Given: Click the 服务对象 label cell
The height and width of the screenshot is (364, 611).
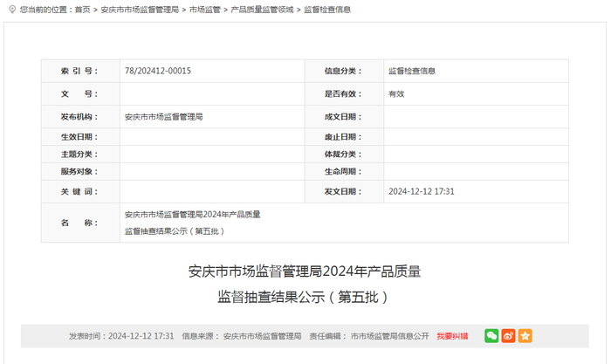Looking at the screenshot, I should [x=80, y=171].
